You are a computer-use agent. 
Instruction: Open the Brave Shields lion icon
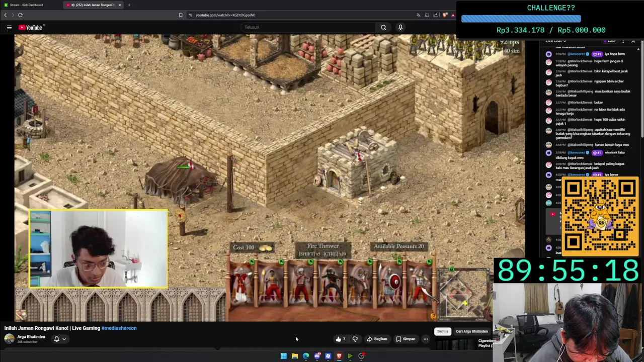point(445,15)
